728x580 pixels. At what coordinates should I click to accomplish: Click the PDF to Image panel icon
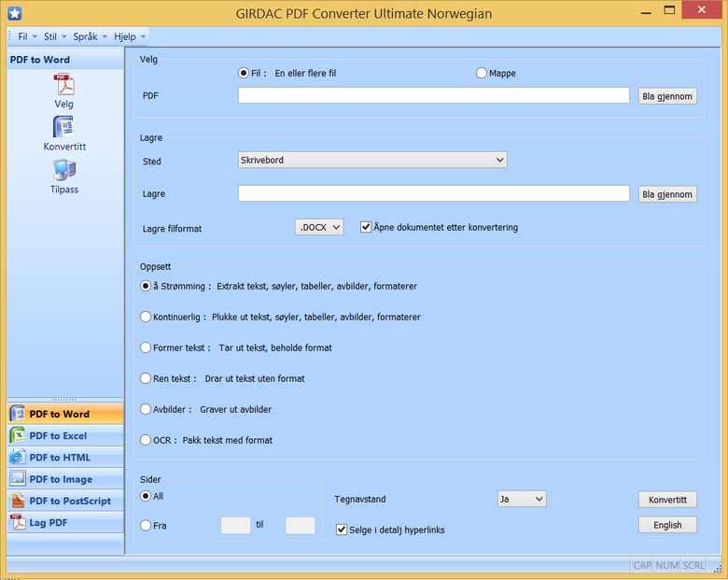(x=18, y=479)
